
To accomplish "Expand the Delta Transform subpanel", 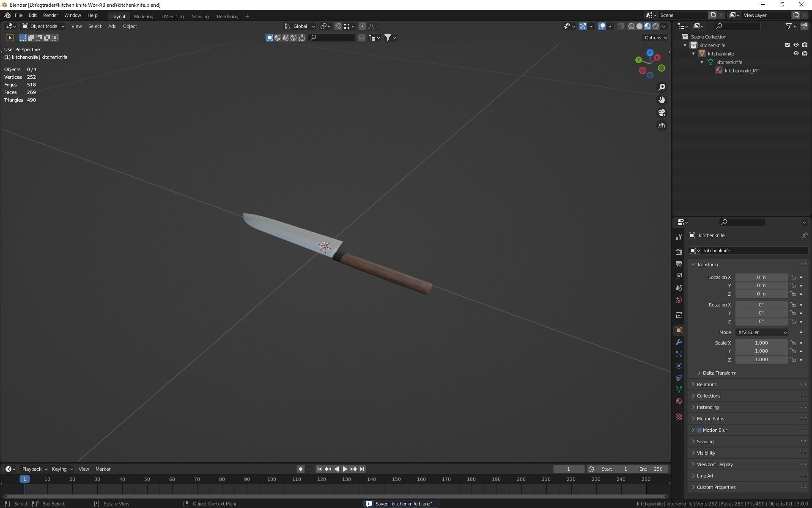I will pyautogui.click(x=719, y=373).
